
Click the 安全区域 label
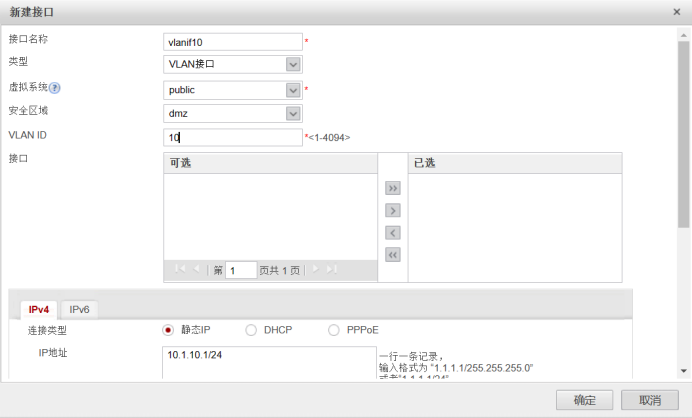(28, 111)
